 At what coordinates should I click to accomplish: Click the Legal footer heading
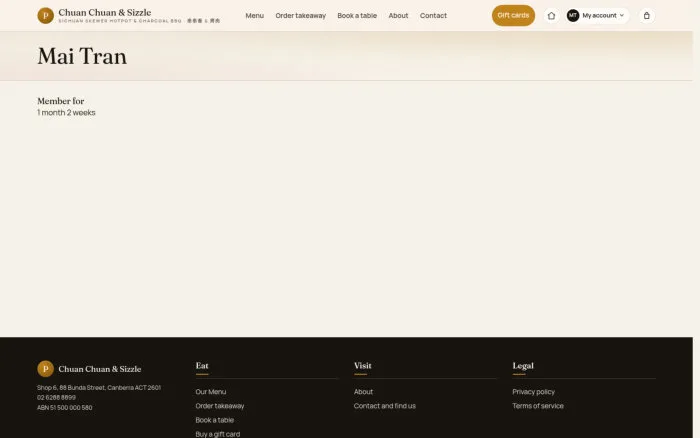click(523, 366)
